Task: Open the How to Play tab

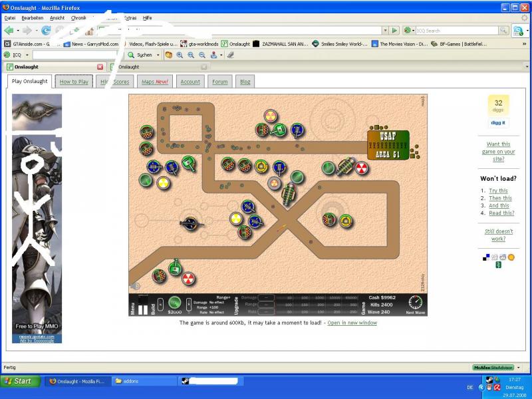Action: pyautogui.click(x=74, y=82)
